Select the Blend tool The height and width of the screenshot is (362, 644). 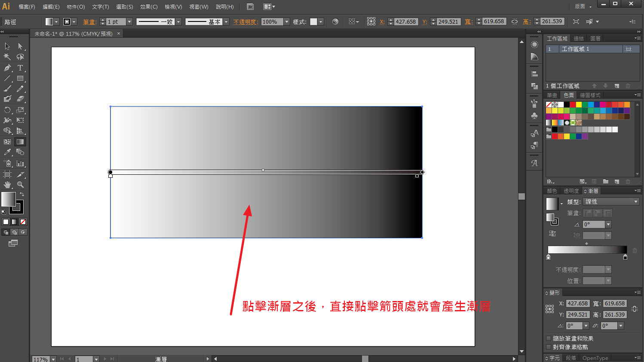(x=20, y=152)
